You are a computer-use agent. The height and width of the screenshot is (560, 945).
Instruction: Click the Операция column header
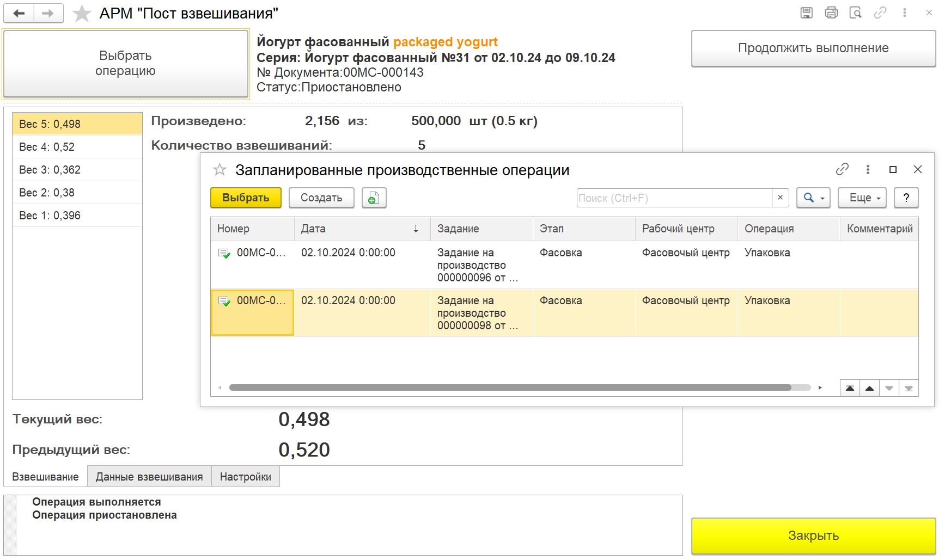(789, 229)
